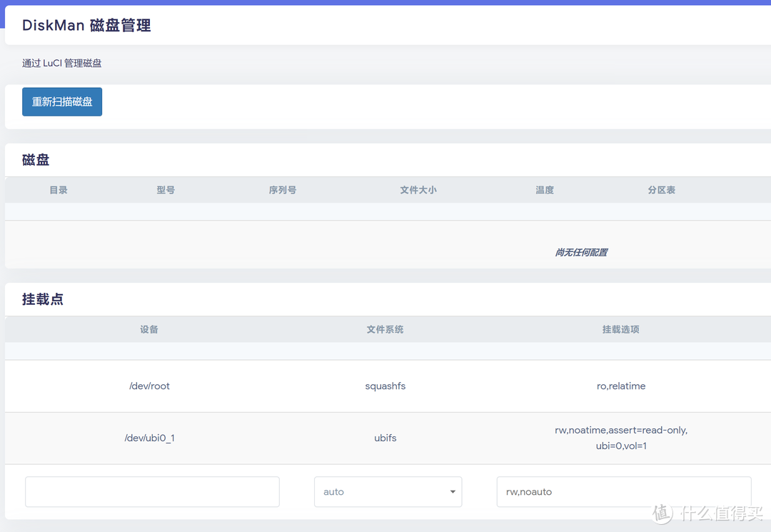Click the 文件大小 column header
Image resolution: width=771 pixels, height=532 pixels.
(418, 189)
